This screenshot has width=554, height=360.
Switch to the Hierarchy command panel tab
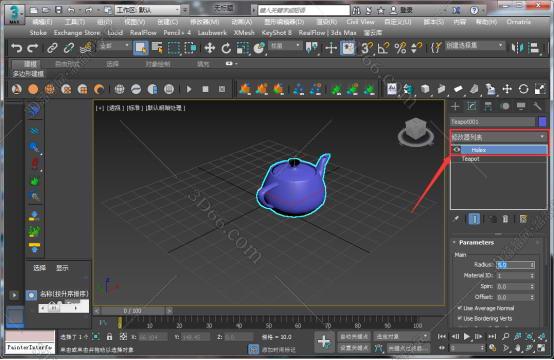click(488, 106)
